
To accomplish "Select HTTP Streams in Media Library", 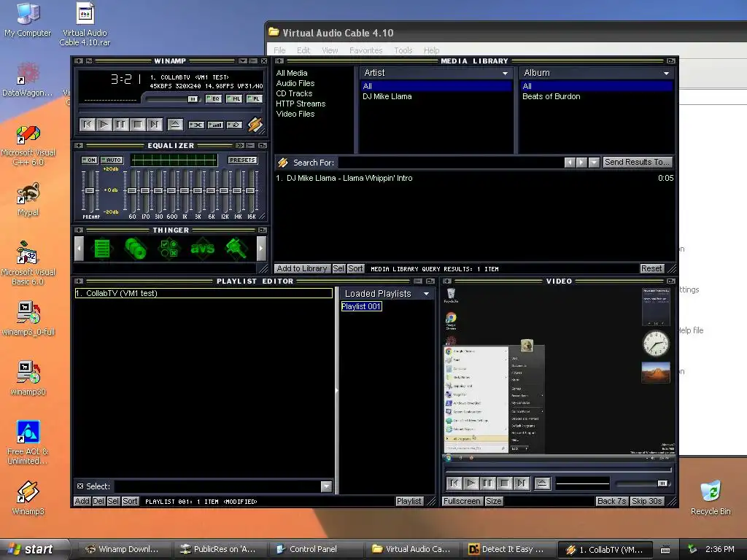I will click(x=301, y=104).
